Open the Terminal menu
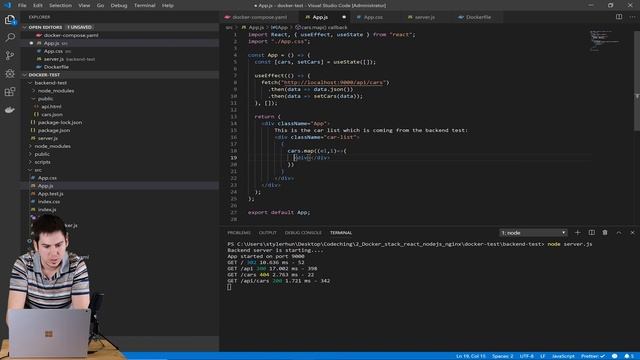Image resolution: width=640 pixels, height=360 pixels. (x=144, y=5)
